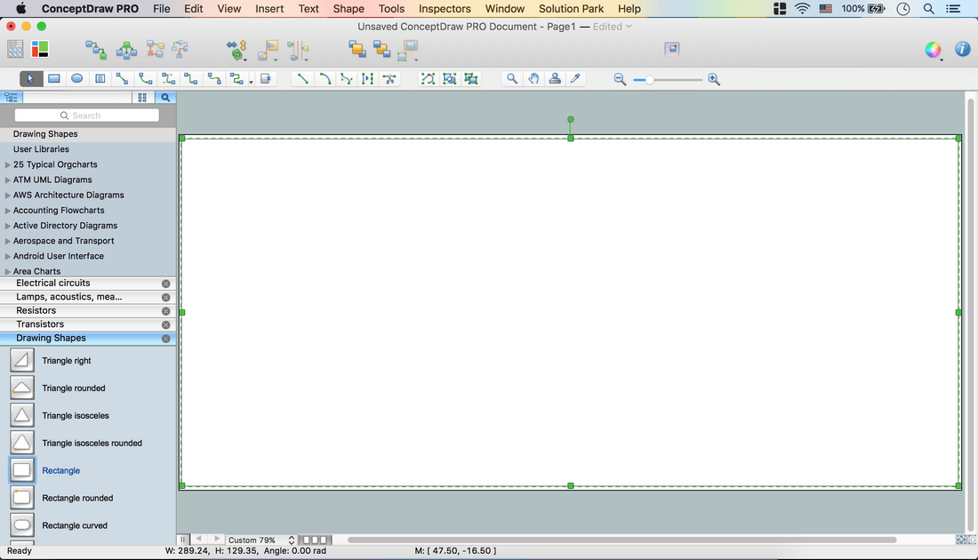
Task: Activate the hand pan tool
Action: [534, 78]
